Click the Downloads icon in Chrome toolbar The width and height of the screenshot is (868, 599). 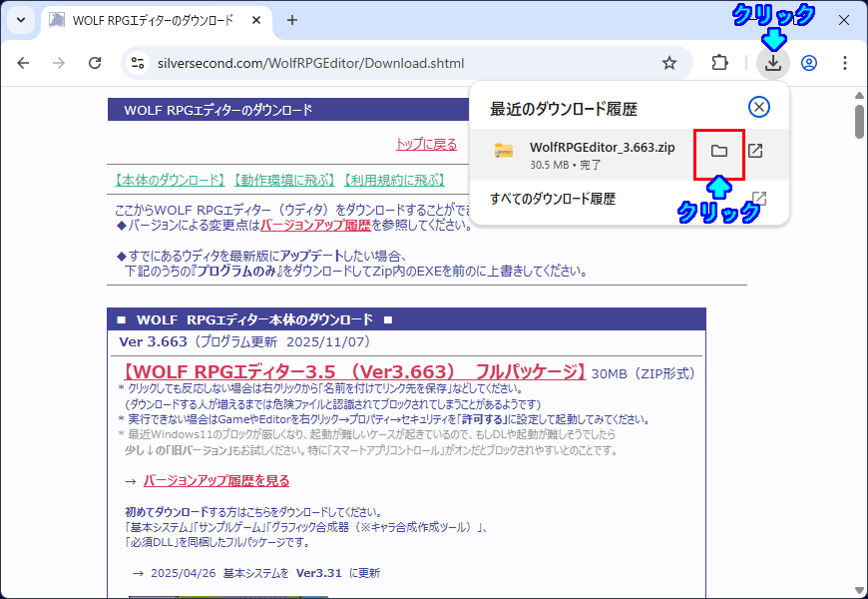772,63
